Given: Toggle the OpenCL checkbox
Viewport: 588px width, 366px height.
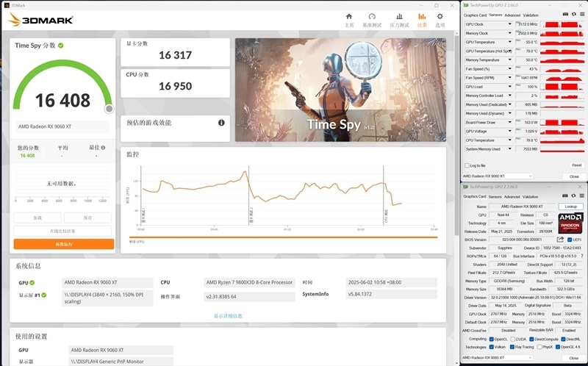Looking at the screenshot, I should [x=491, y=339].
